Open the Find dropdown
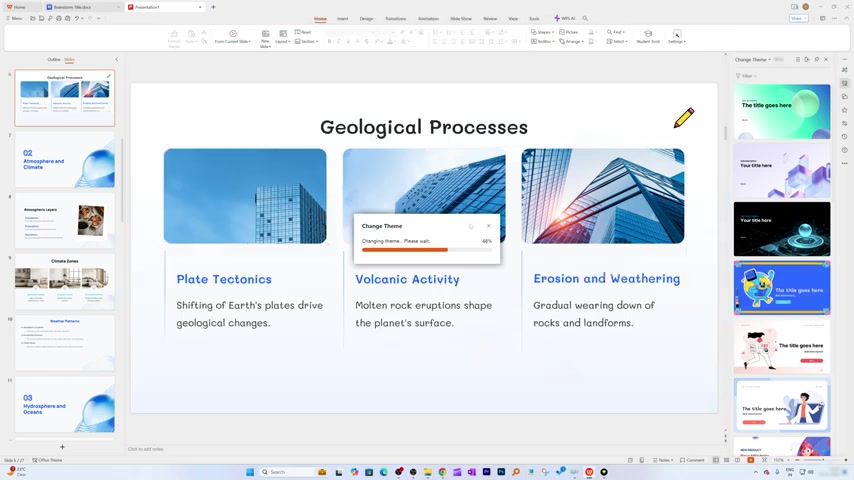 click(x=616, y=32)
